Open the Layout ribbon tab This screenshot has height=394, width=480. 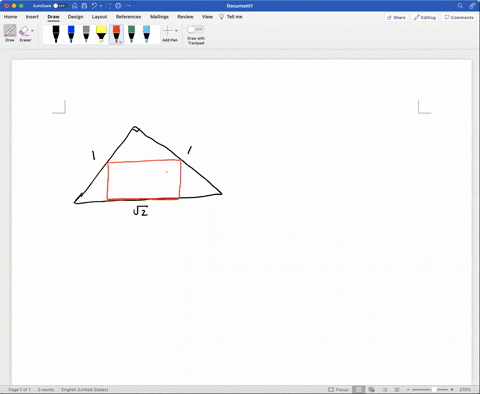pyautogui.click(x=99, y=17)
